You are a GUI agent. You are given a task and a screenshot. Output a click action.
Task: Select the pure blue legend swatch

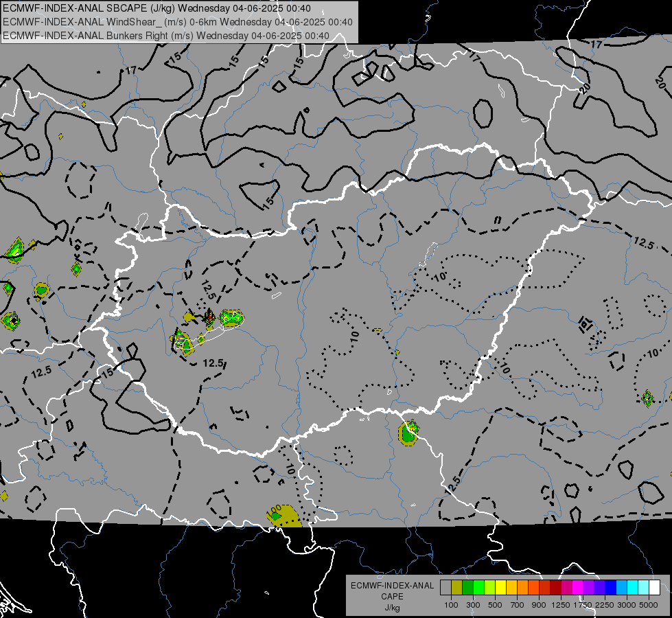point(610,587)
